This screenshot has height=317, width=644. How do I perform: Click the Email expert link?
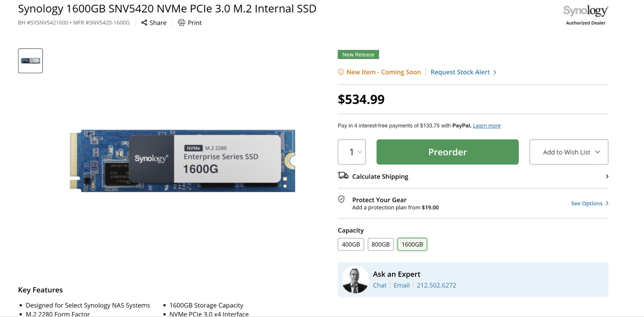pyautogui.click(x=401, y=285)
